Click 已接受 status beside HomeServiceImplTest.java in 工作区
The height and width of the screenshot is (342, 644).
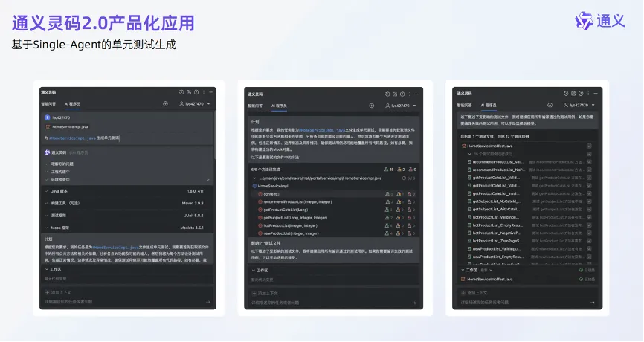[x=587, y=280]
